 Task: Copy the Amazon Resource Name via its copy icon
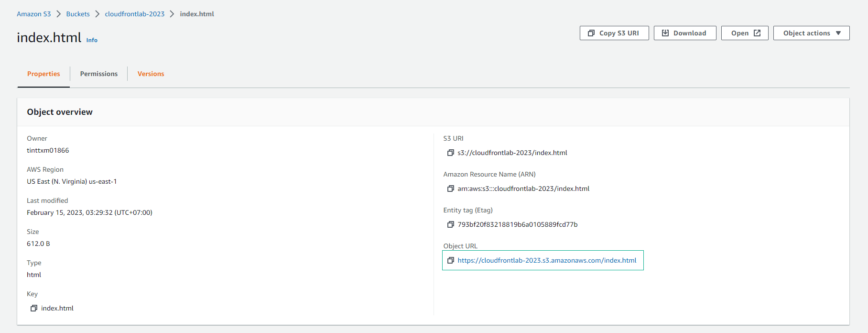(450, 189)
